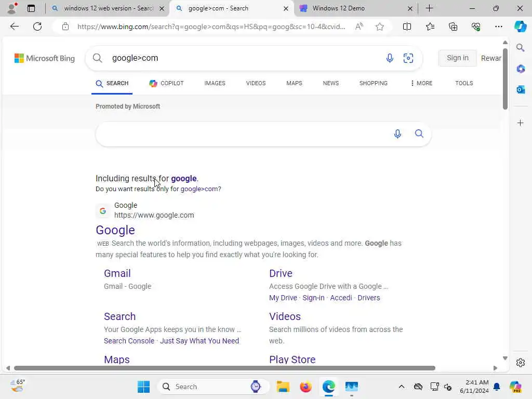The height and width of the screenshot is (399, 532).
Task: Open Settings and more ellipsis menu
Action: pos(498,26)
